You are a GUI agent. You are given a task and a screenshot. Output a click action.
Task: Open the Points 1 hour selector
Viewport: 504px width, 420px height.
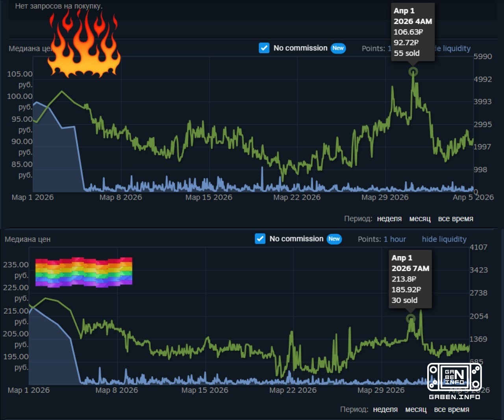395,239
